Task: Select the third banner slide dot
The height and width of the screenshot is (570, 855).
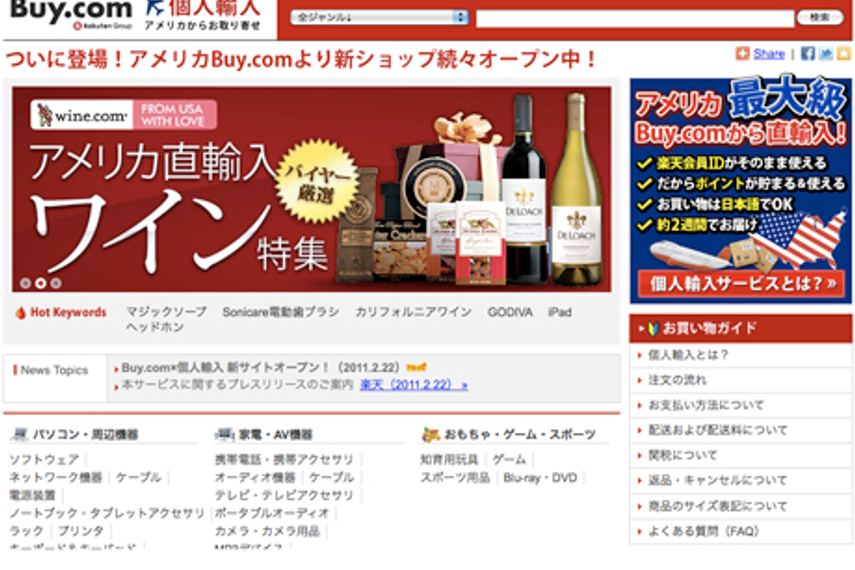Action: 56,283
